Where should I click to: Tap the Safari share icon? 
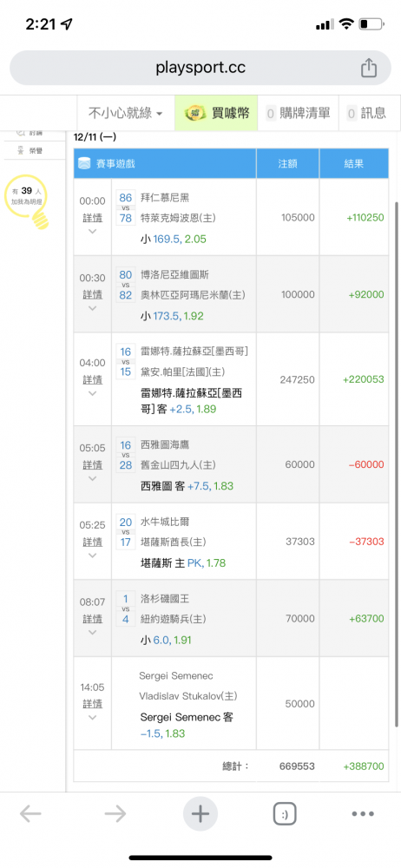[x=368, y=68]
